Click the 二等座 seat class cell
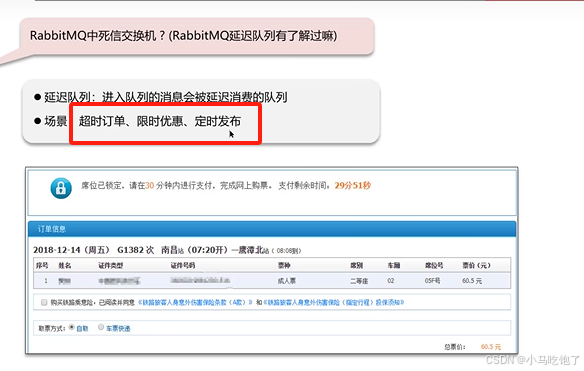 coord(359,281)
